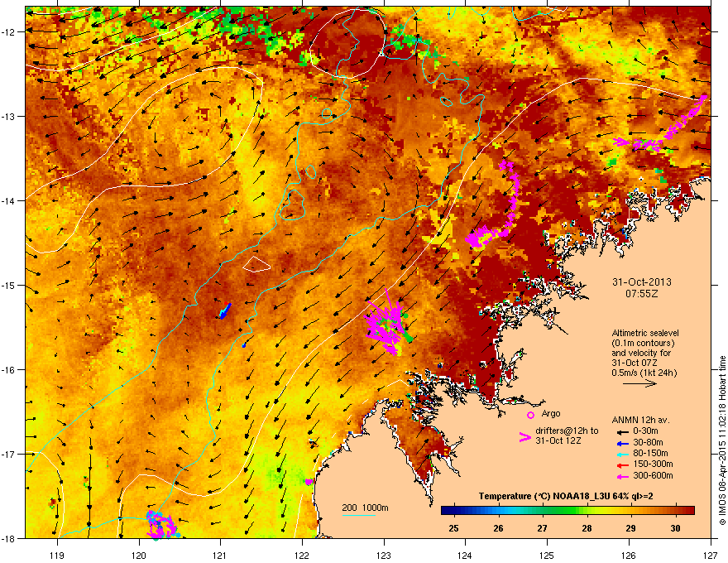Click the 200 1000m isobath label
The width and height of the screenshot is (728, 563).
(365, 508)
